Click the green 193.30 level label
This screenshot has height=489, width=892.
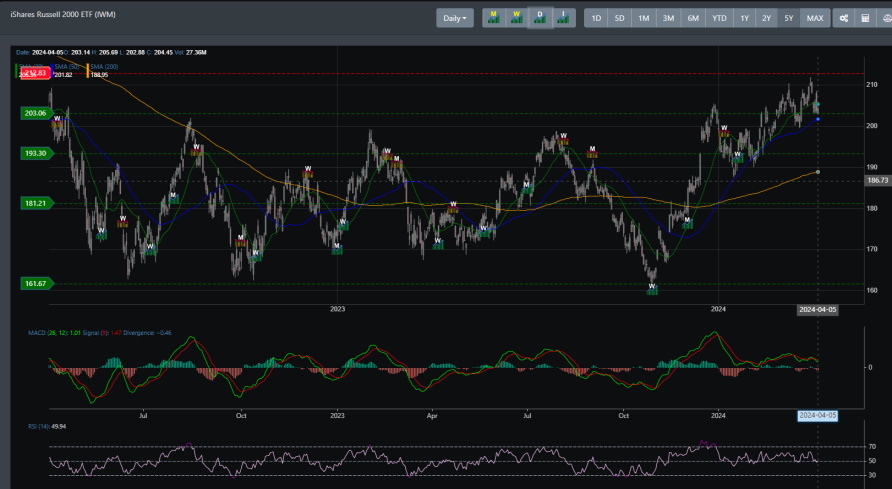point(35,153)
